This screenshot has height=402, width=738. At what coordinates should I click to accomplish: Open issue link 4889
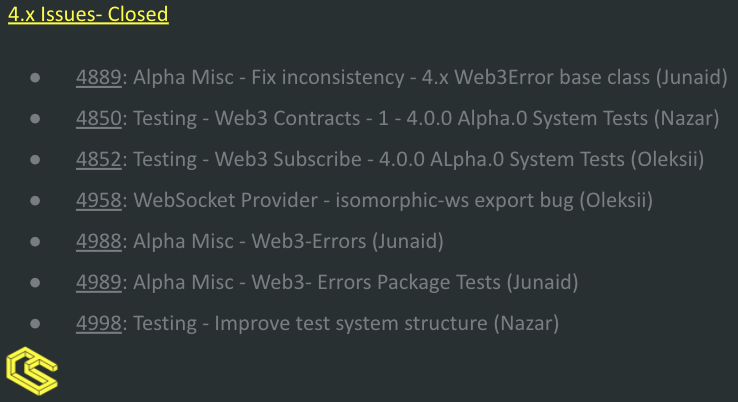click(99, 78)
